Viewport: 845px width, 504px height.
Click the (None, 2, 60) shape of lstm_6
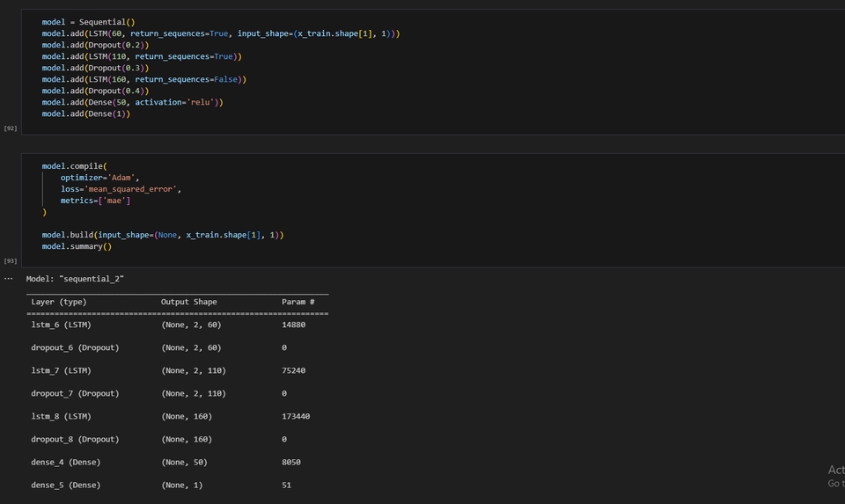191,325
